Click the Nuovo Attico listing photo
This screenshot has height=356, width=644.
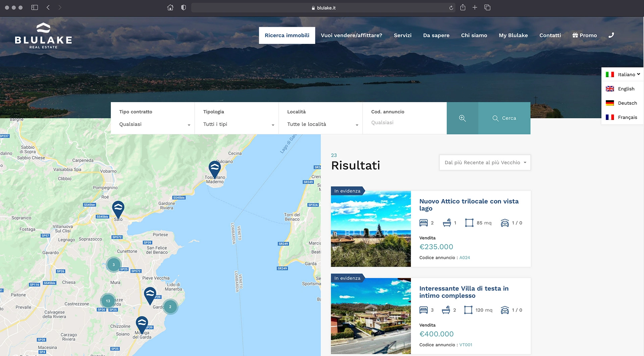[371, 229]
